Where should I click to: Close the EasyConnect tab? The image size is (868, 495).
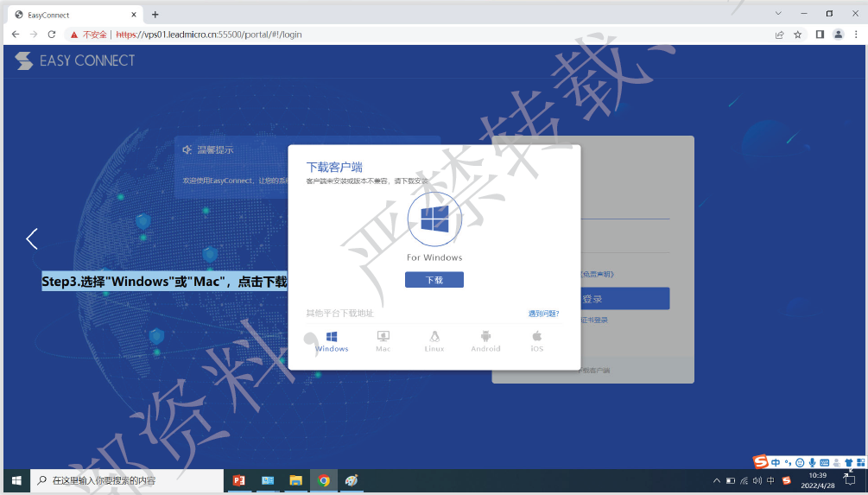133,15
